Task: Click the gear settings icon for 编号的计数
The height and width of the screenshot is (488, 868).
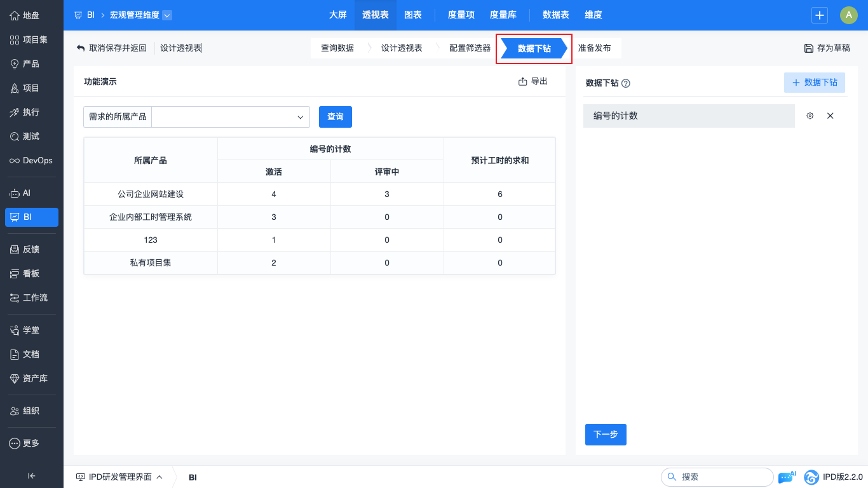Action: pyautogui.click(x=810, y=116)
